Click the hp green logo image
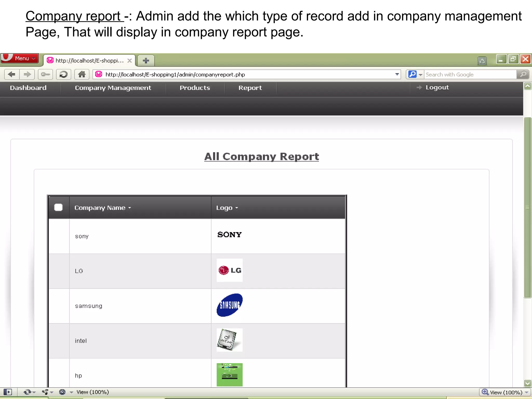532x399 pixels. pyautogui.click(x=230, y=375)
